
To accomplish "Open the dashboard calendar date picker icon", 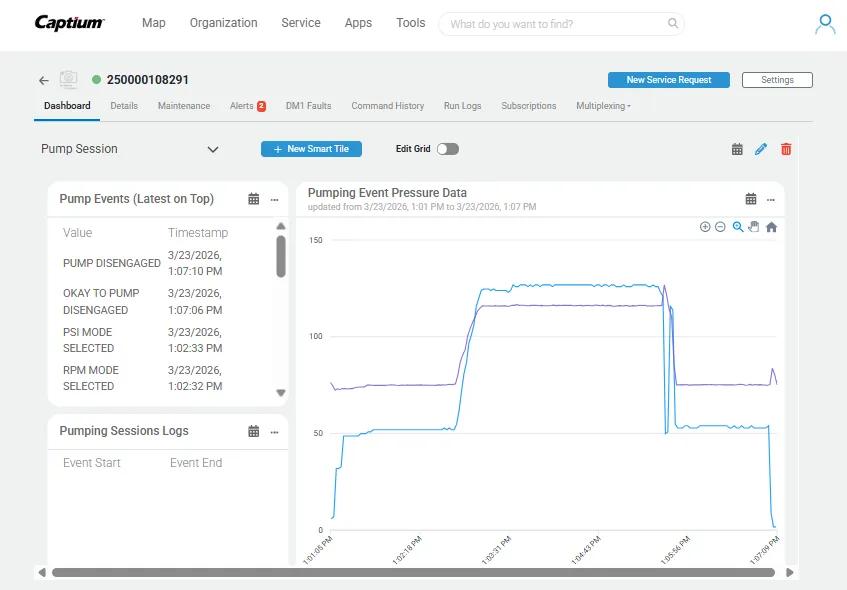I will 737,149.
